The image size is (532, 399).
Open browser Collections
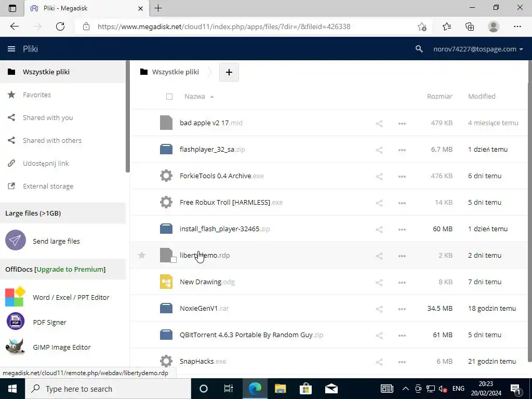(470, 26)
